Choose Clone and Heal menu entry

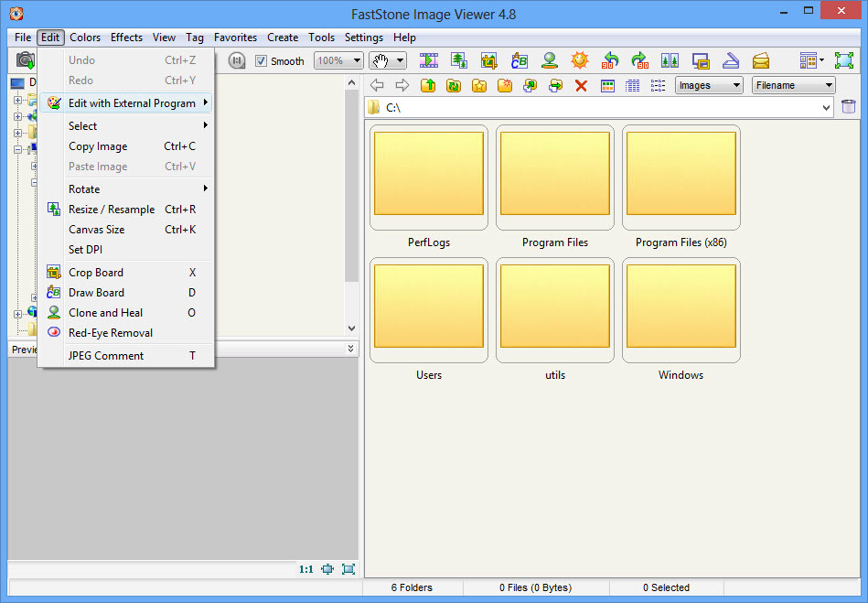126,312
